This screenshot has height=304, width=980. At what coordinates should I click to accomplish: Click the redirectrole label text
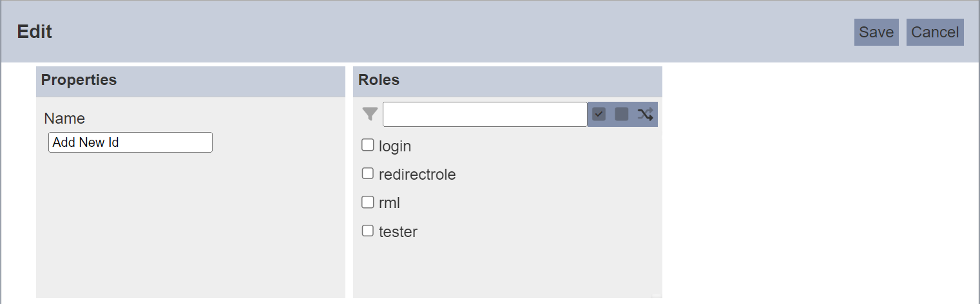[x=418, y=175]
